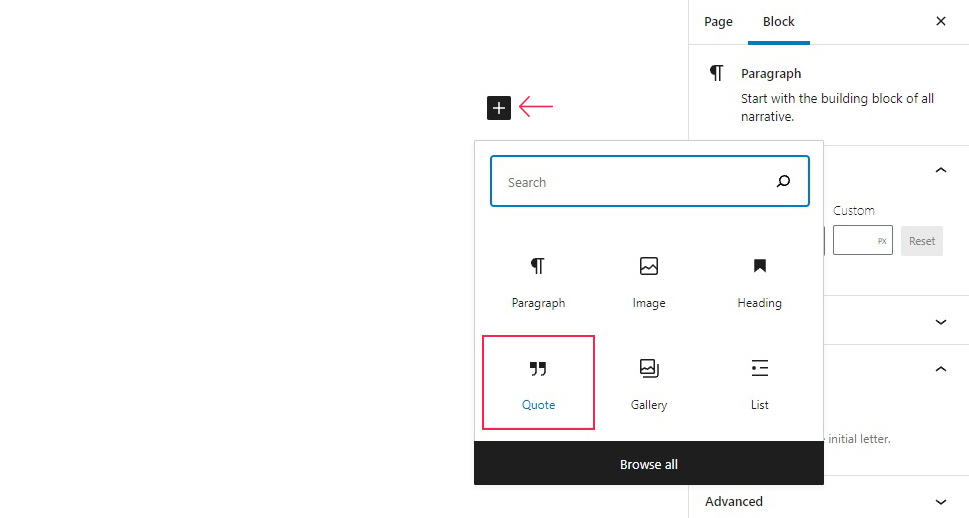Choose the Quote block

pyautogui.click(x=538, y=382)
